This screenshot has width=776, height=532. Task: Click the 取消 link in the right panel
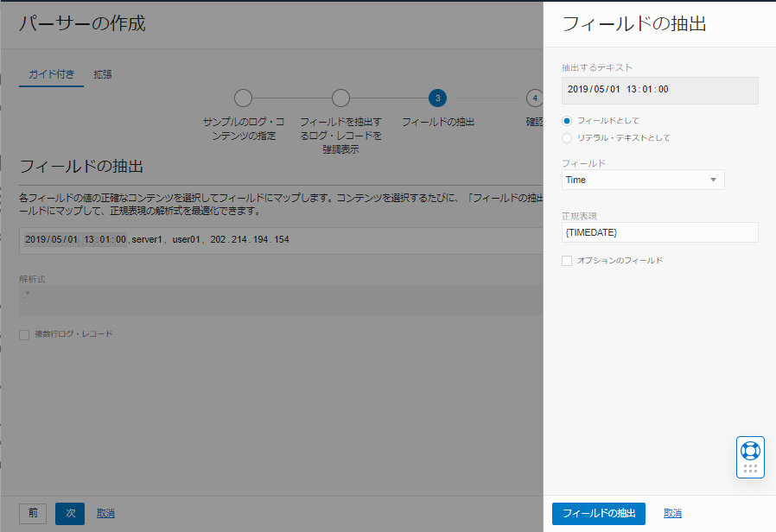click(x=672, y=513)
